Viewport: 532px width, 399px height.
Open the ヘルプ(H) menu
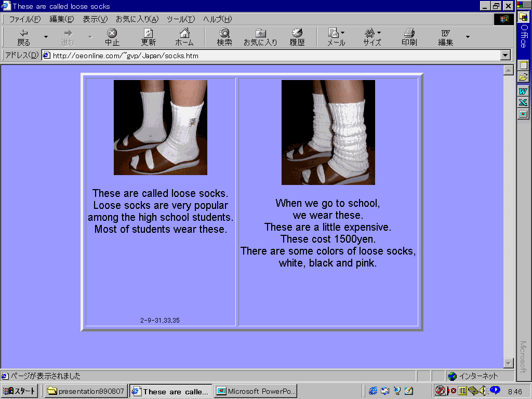[x=218, y=19]
